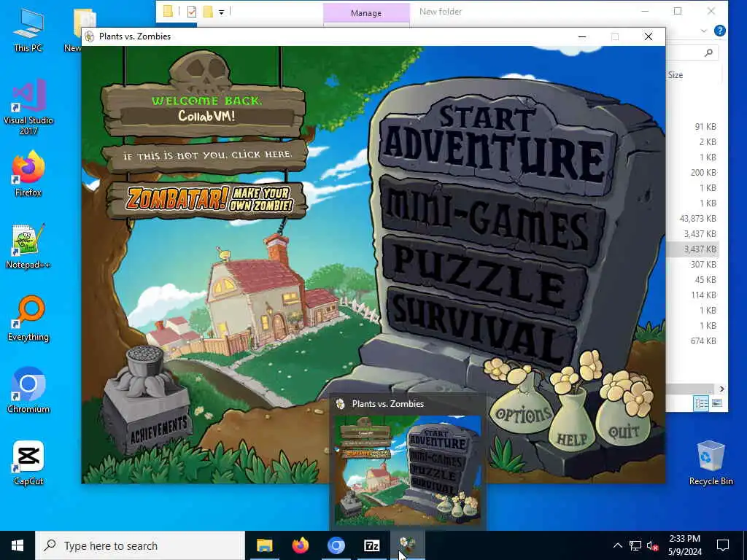Select the Plants vs. Zombies taskbar preview thumbnail
This screenshot has width=747, height=560.
click(408, 470)
